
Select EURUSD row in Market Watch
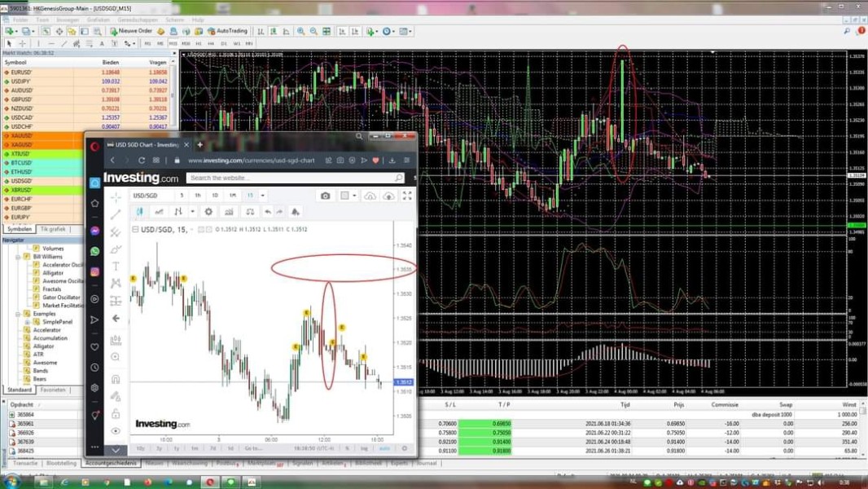pos(87,72)
